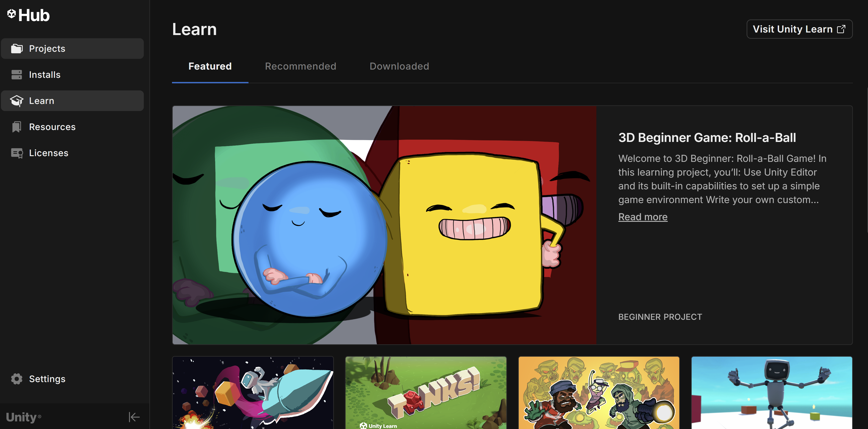Switch to the Recommended tab

point(300,66)
